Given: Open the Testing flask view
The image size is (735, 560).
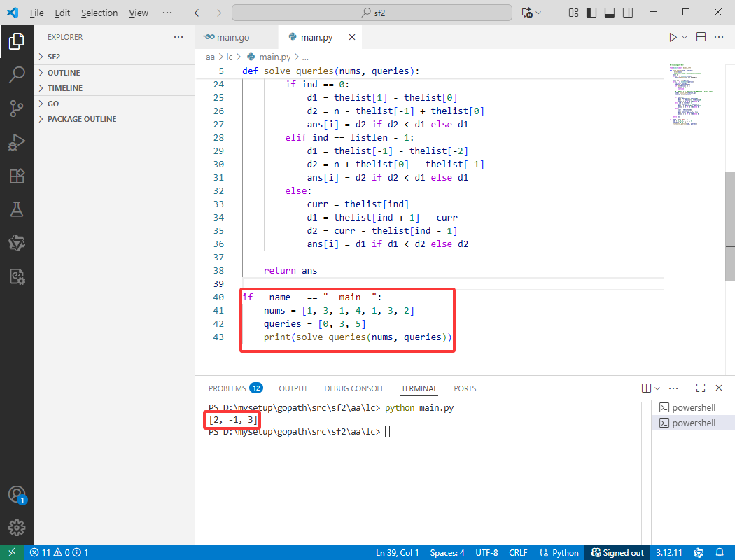Looking at the screenshot, I should pyautogui.click(x=16, y=209).
